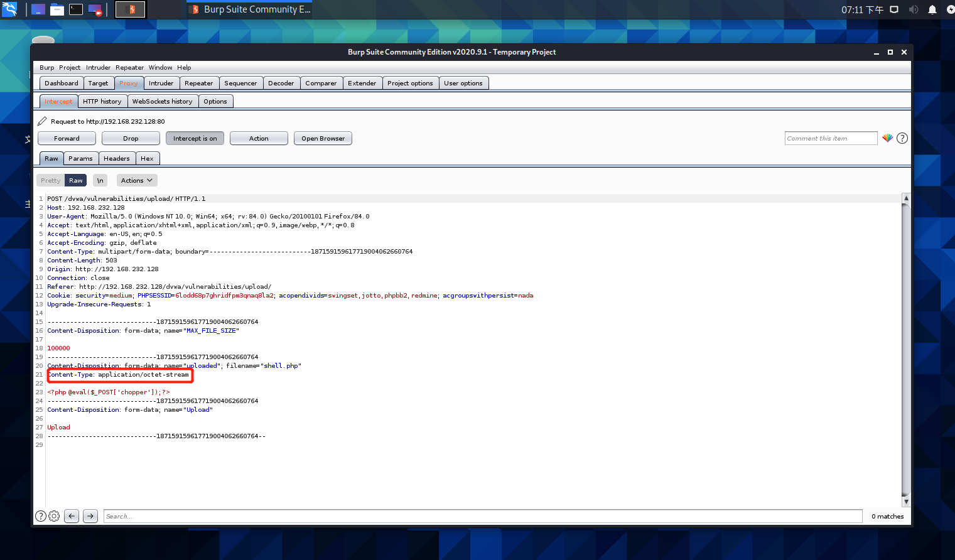Open the Project options tab

tap(410, 83)
